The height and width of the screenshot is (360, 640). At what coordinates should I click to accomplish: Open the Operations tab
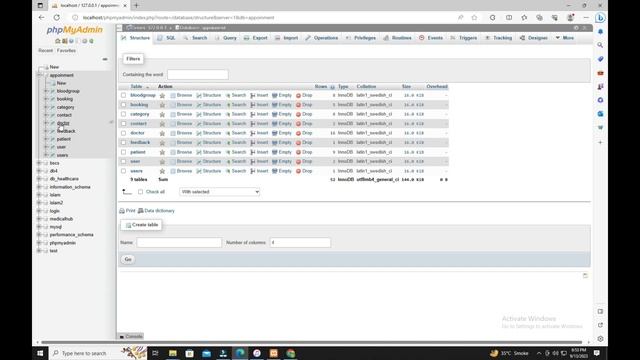322,38
